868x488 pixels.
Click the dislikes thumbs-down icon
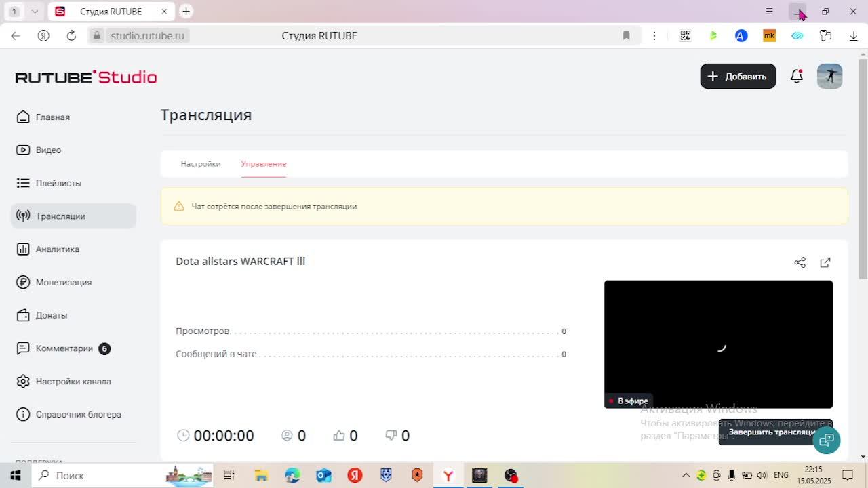(391, 435)
